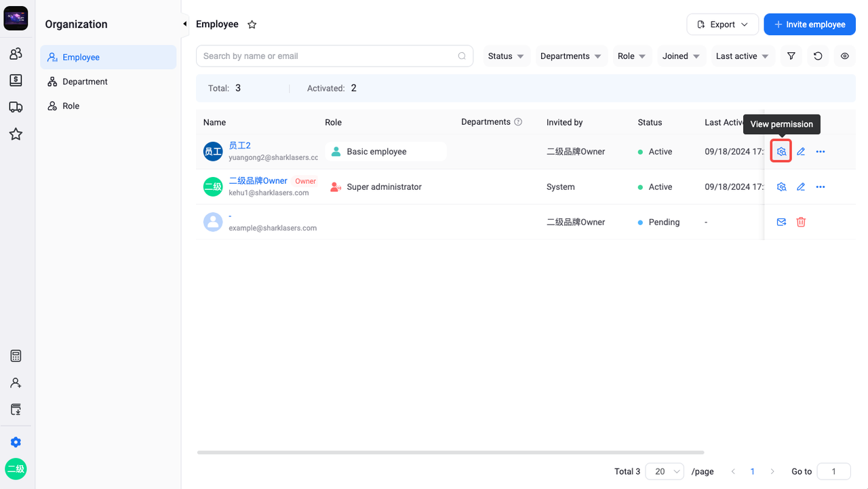Open employee 员工2 name link
Screen dimensions: 868x489
[240, 146]
